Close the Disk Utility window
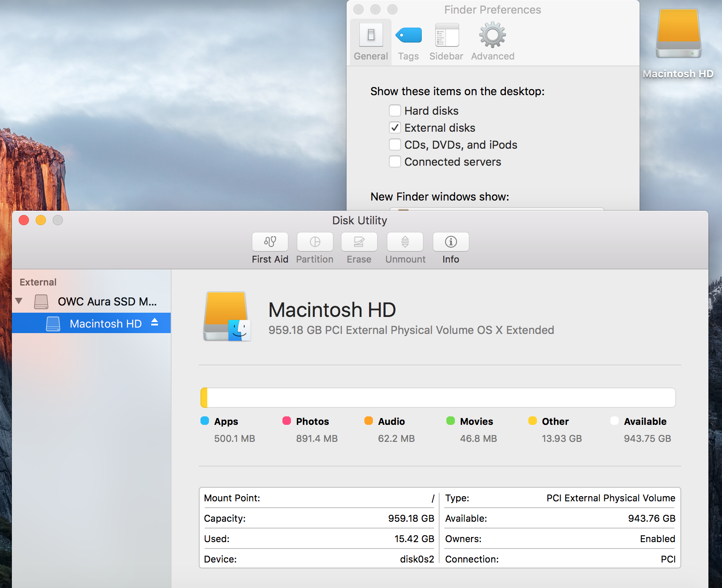Viewport: 722px width, 588px height. pyautogui.click(x=24, y=220)
